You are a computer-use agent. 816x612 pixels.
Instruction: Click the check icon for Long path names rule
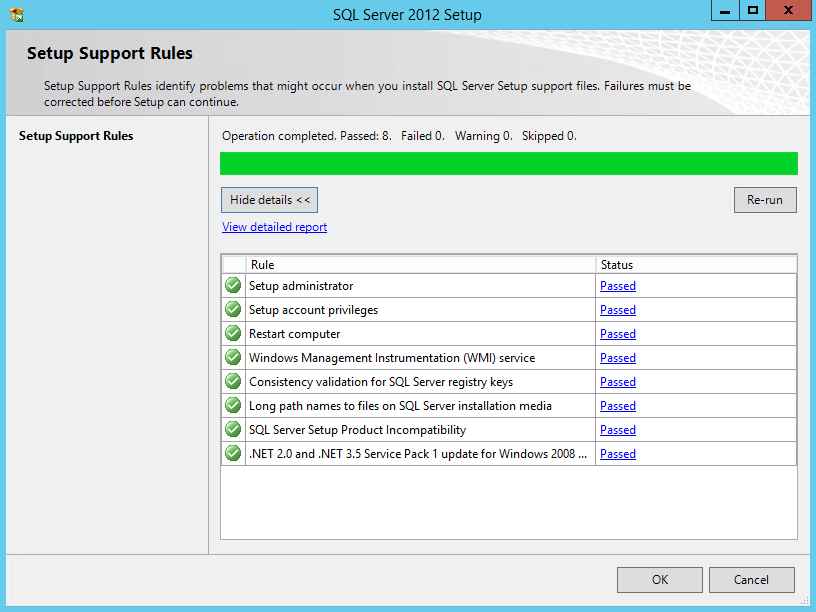232,405
